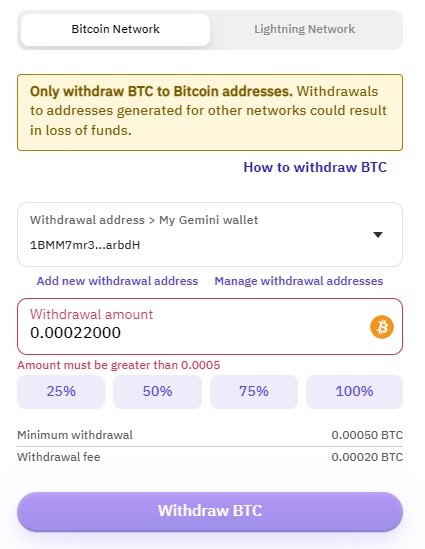Open the My Gemini wallet address selector
The height and width of the screenshot is (549, 425).
coord(210,234)
